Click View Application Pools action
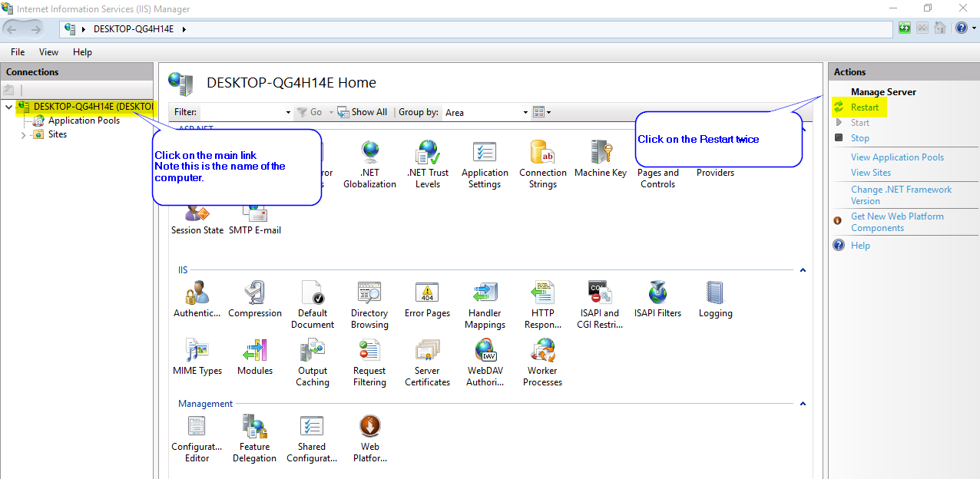The height and width of the screenshot is (479, 980). click(897, 157)
